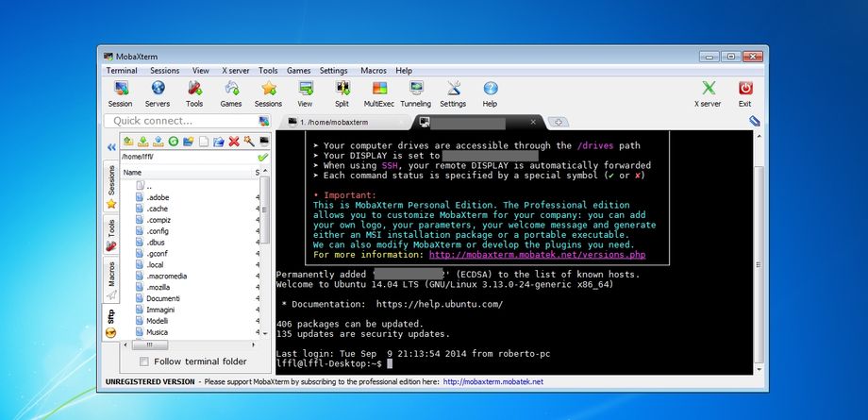Screen dimensions: 868x420
Task: Download selected files with green arrow icon
Action: (142, 142)
